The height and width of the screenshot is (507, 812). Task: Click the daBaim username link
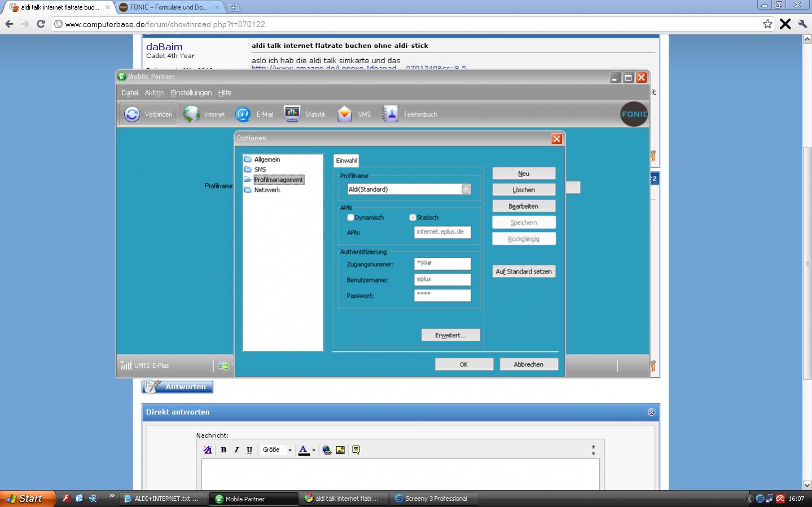[x=164, y=47]
